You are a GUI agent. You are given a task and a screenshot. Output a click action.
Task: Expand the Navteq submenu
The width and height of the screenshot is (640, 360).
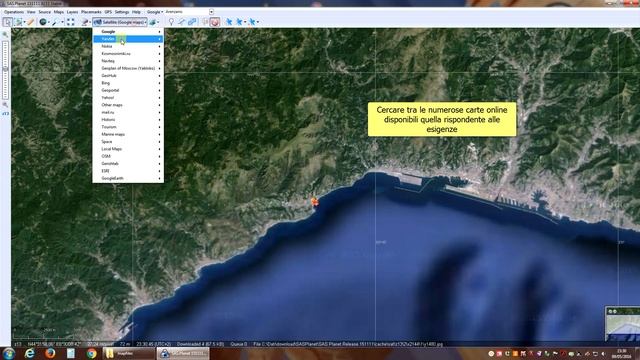[x=128, y=61]
